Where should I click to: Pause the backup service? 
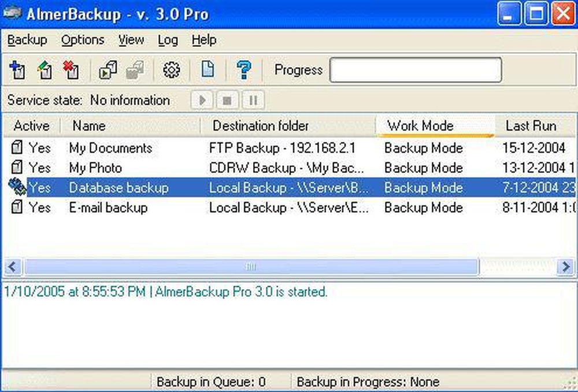[x=253, y=100]
